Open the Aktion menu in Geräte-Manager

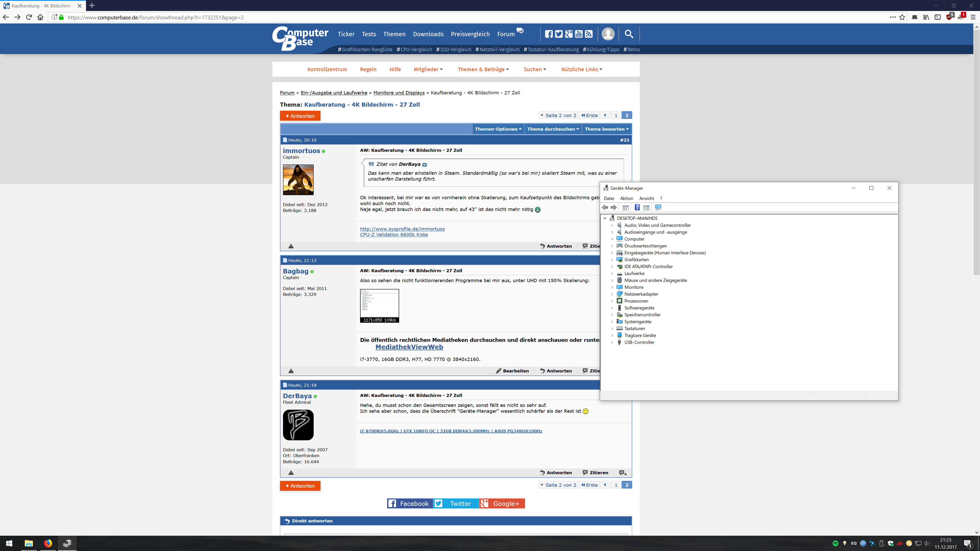pyautogui.click(x=626, y=198)
